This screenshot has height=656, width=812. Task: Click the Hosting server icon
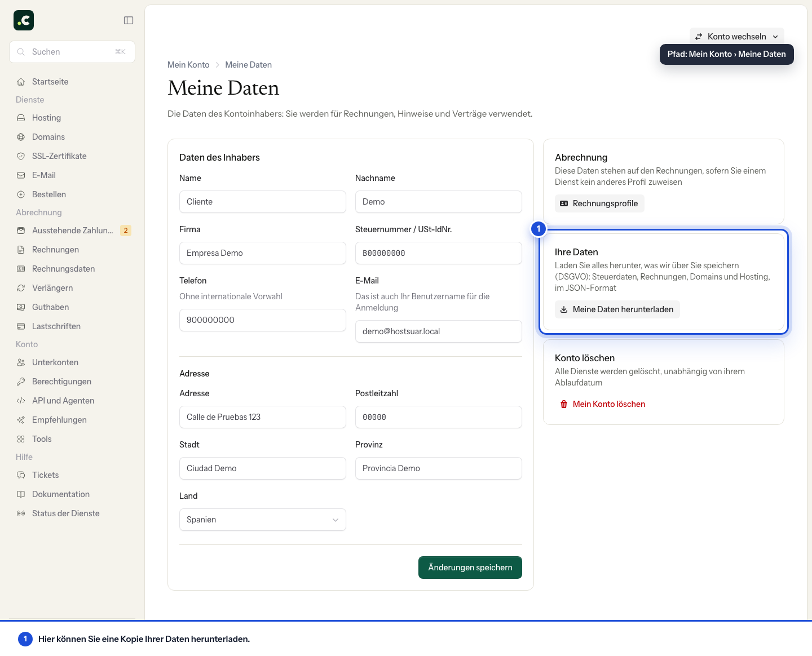tap(21, 118)
